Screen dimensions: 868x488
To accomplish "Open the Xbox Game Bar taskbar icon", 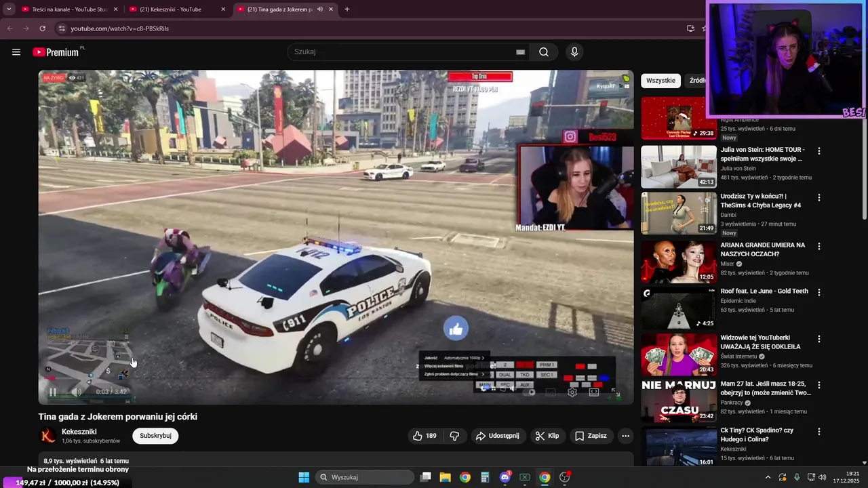I will [x=524, y=477].
